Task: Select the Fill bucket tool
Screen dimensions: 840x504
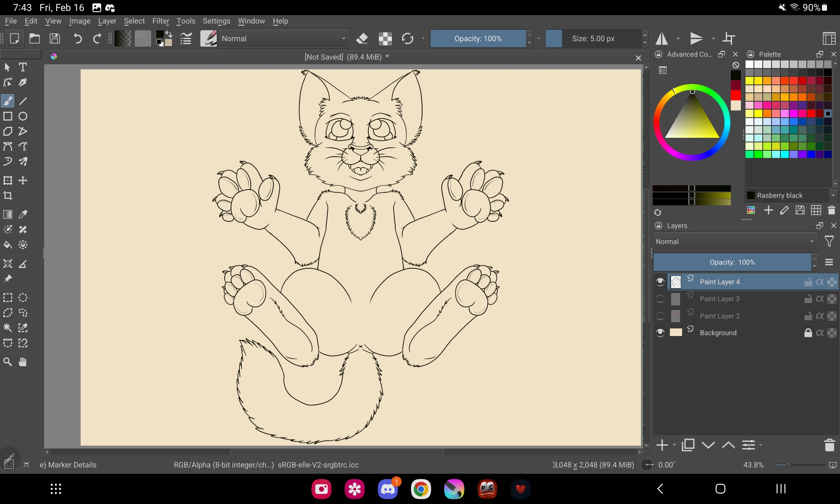Action: click(x=8, y=245)
